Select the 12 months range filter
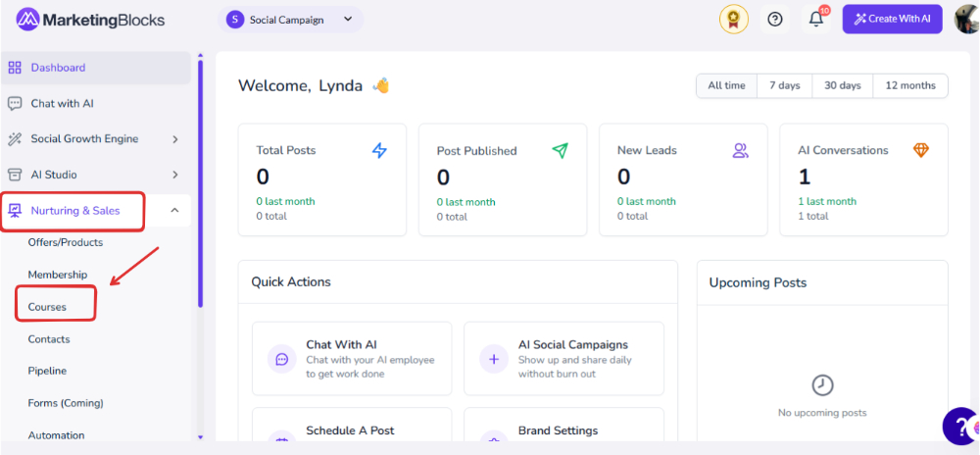980x455 pixels. click(910, 85)
